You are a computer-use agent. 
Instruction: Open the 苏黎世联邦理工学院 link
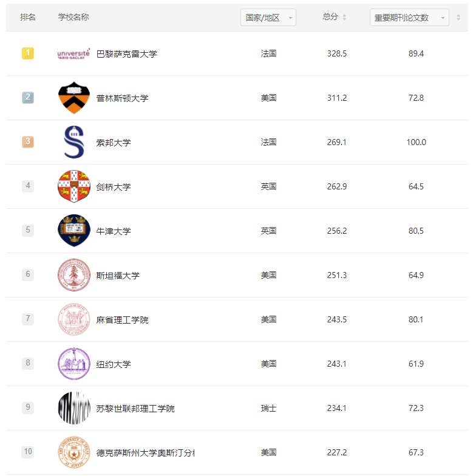[135, 409]
